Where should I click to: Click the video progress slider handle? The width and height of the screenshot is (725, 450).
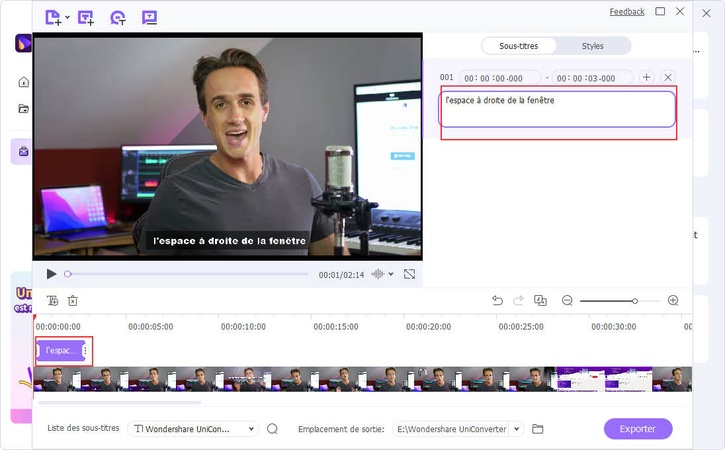coord(68,274)
